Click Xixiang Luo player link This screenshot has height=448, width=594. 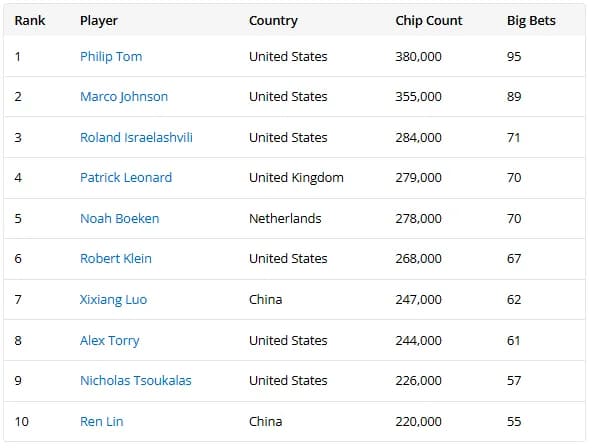(113, 300)
